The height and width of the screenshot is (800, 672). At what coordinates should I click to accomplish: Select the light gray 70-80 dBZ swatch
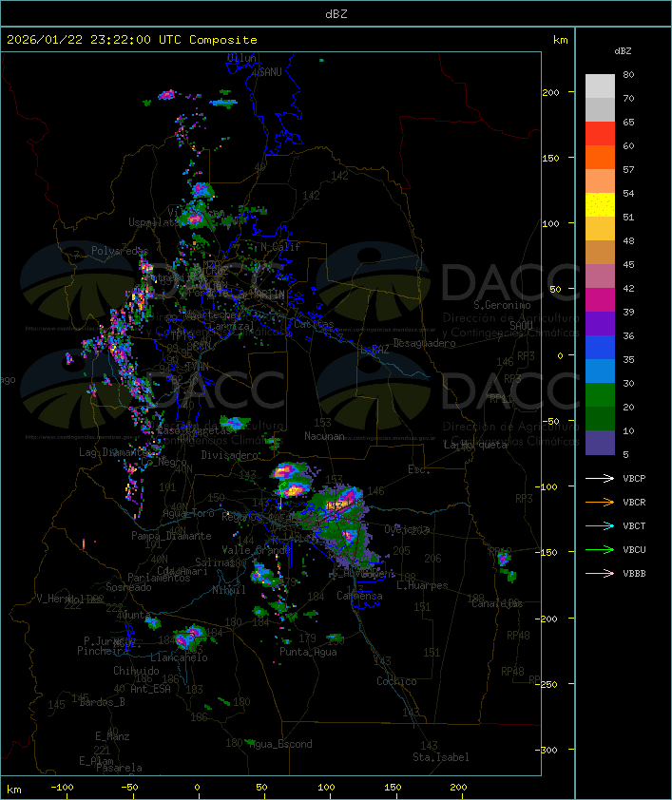[600, 86]
